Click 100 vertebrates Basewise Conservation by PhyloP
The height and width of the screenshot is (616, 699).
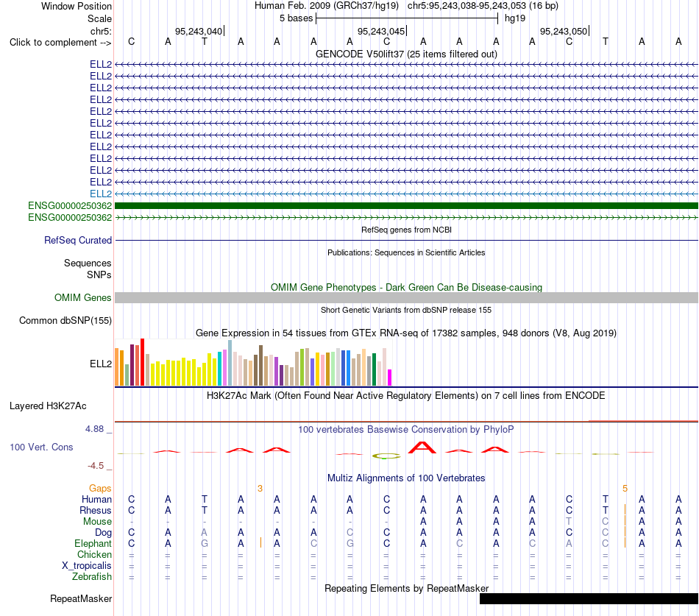[x=406, y=430]
